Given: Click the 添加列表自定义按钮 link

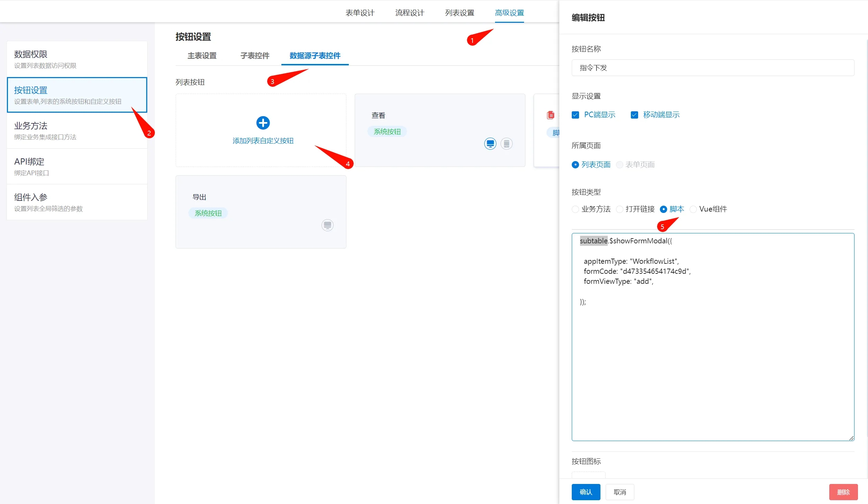Looking at the screenshot, I should point(263,141).
